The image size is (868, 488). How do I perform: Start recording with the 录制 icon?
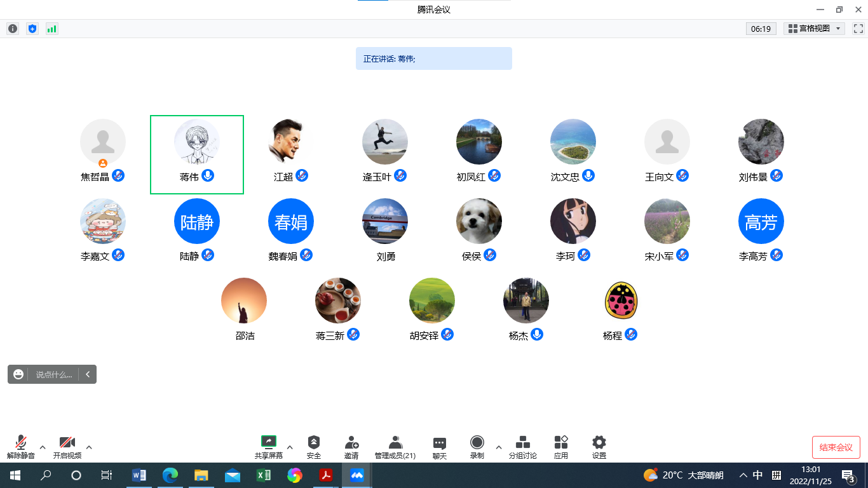click(x=477, y=443)
